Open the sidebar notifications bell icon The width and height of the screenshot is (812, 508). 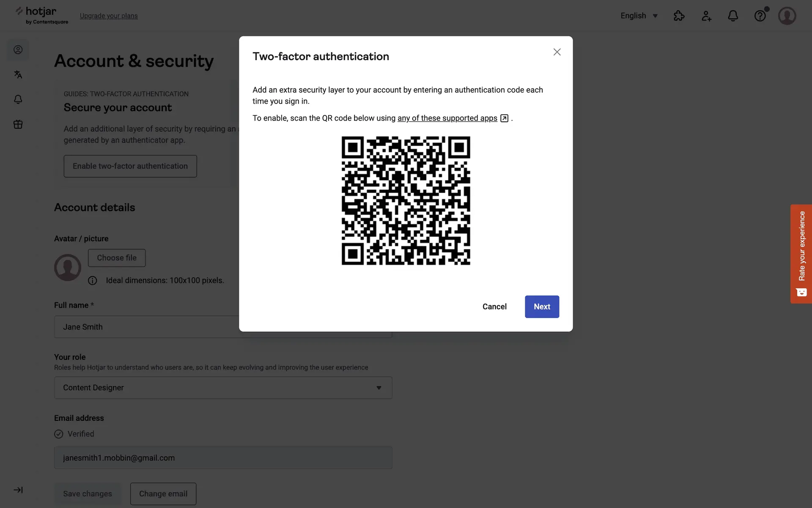[x=18, y=99]
